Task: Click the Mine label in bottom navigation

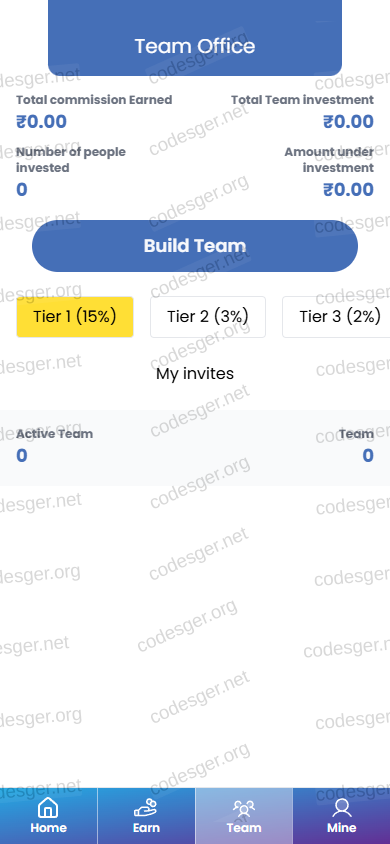Action: (x=342, y=828)
